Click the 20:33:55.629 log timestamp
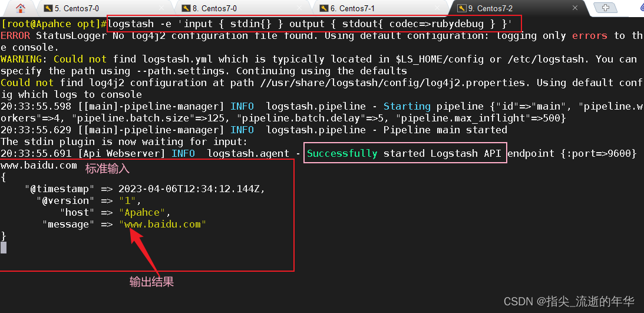This screenshot has width=644, height=313. (x=36, y=130)
